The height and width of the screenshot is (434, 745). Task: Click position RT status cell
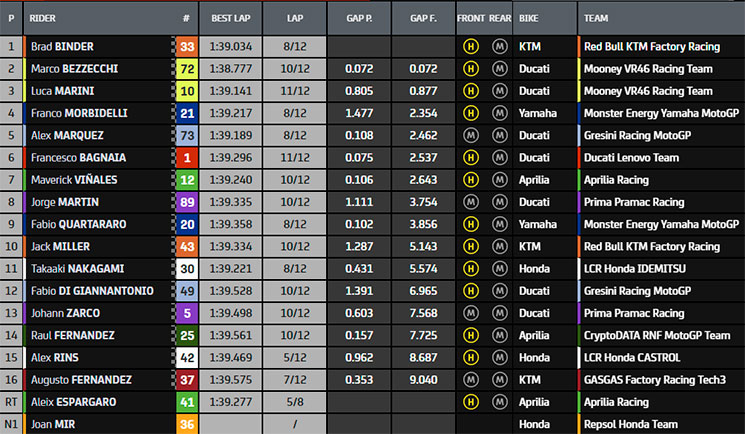pyautogui.click(x=11, y=402)
